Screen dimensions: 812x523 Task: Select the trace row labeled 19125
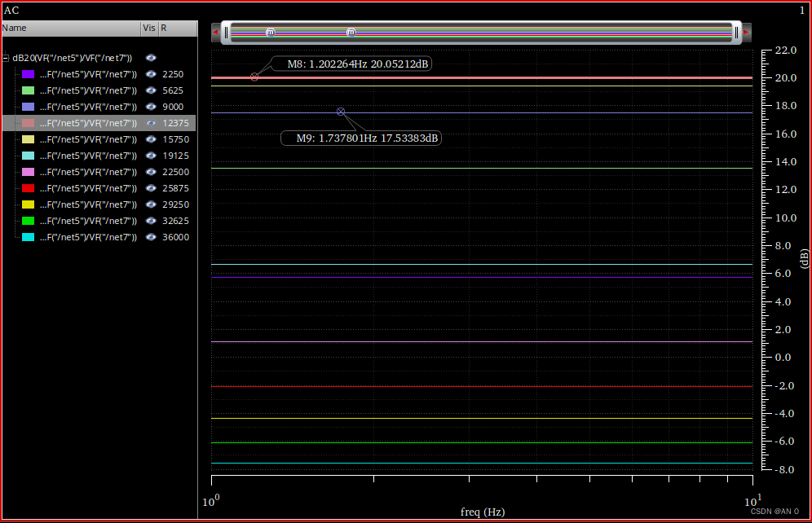click(99, 156)
